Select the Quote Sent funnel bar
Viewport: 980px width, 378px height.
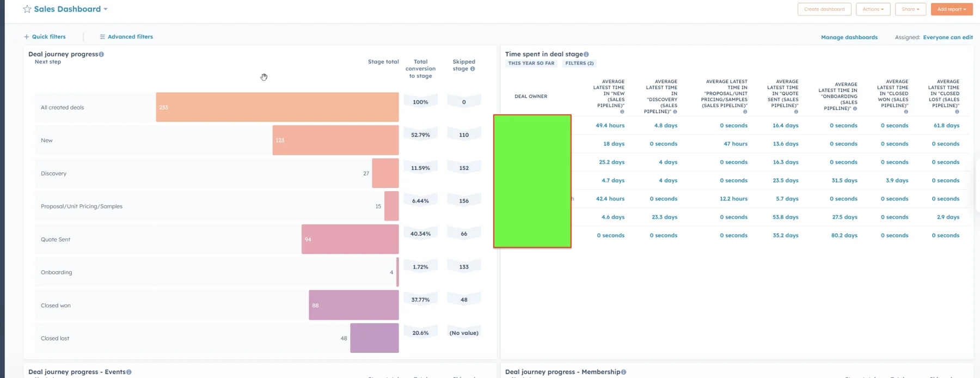click(350, 239)
